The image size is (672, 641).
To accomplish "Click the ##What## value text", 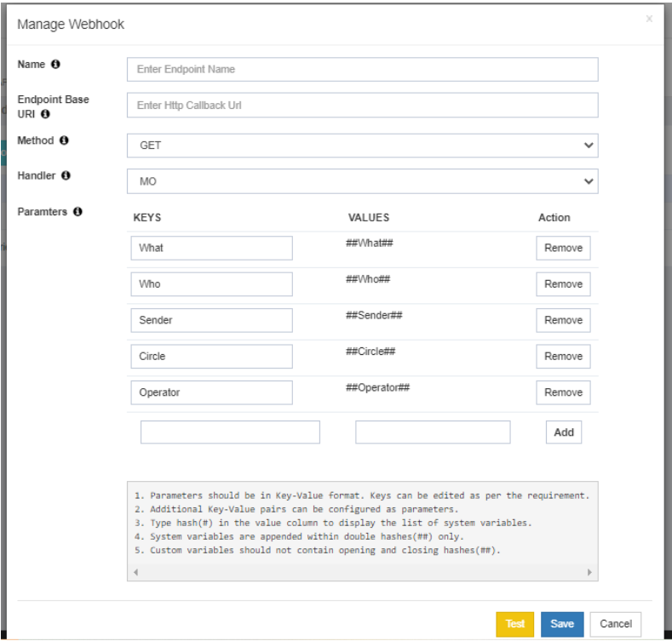I will [370, 243].
